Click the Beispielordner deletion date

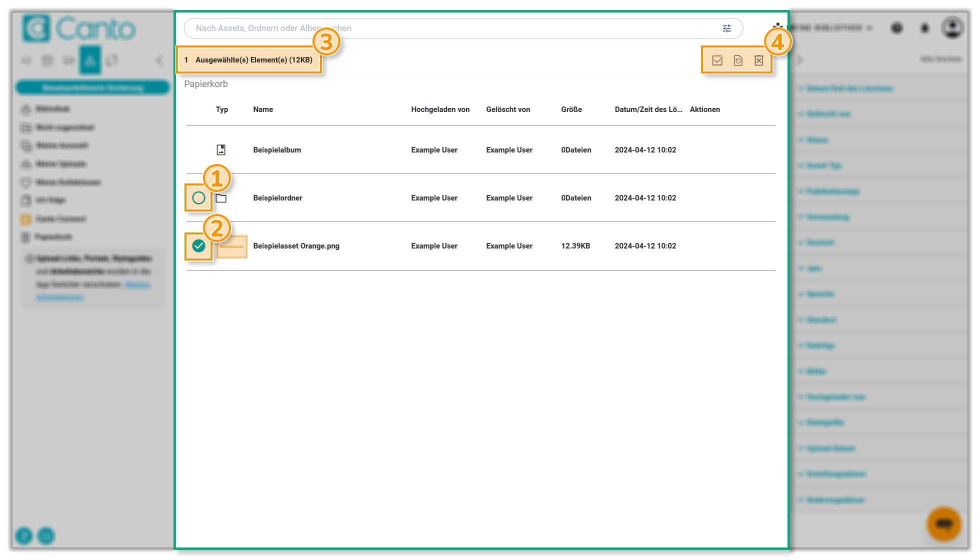pyautogui.click(x=645, y=198)
